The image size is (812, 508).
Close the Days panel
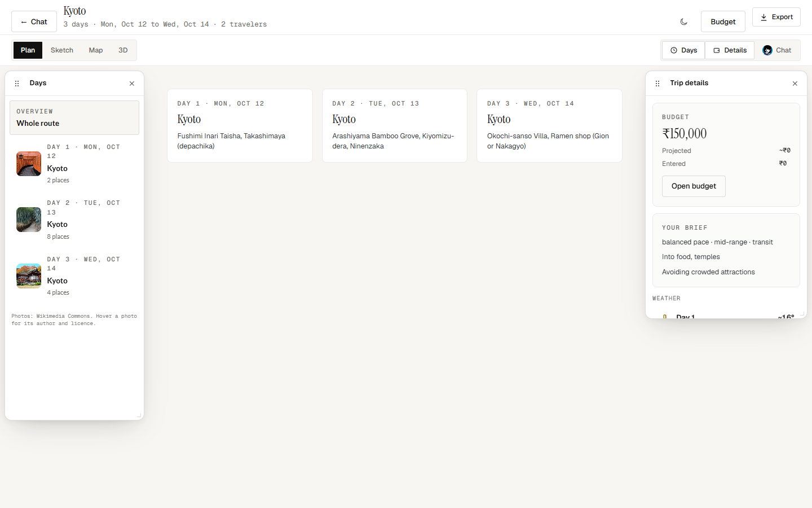[132, 84]
